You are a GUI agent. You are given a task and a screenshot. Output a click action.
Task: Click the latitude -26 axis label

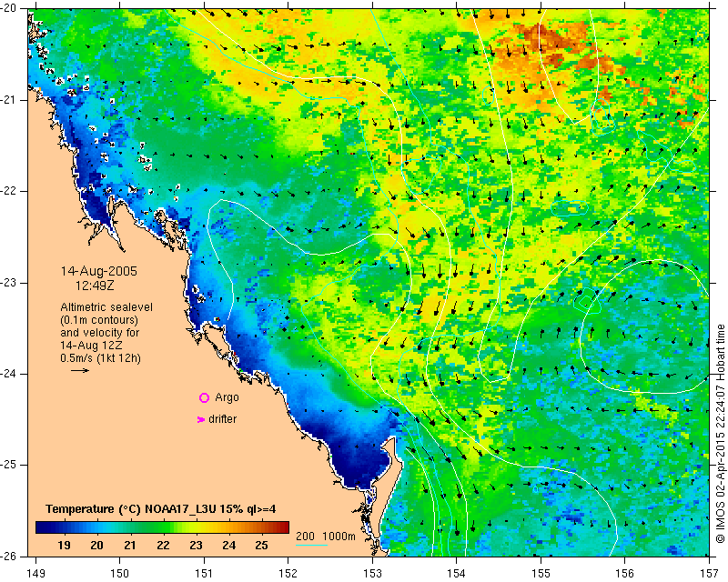(9, 556)
